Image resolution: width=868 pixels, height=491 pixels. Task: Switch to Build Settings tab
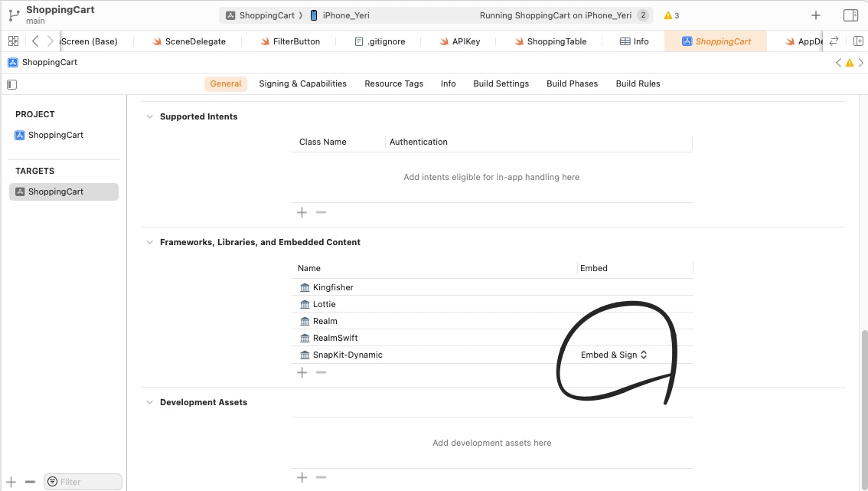pos(501,83)
